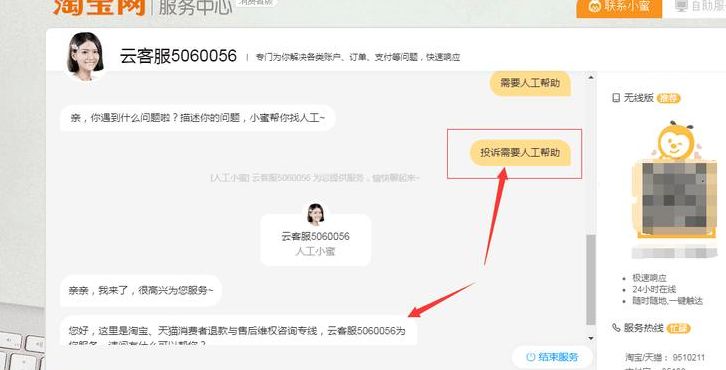Click the bee mascot above the QR code
The image size is (726, 370).
pyautogui.click(x=676, y=140)
